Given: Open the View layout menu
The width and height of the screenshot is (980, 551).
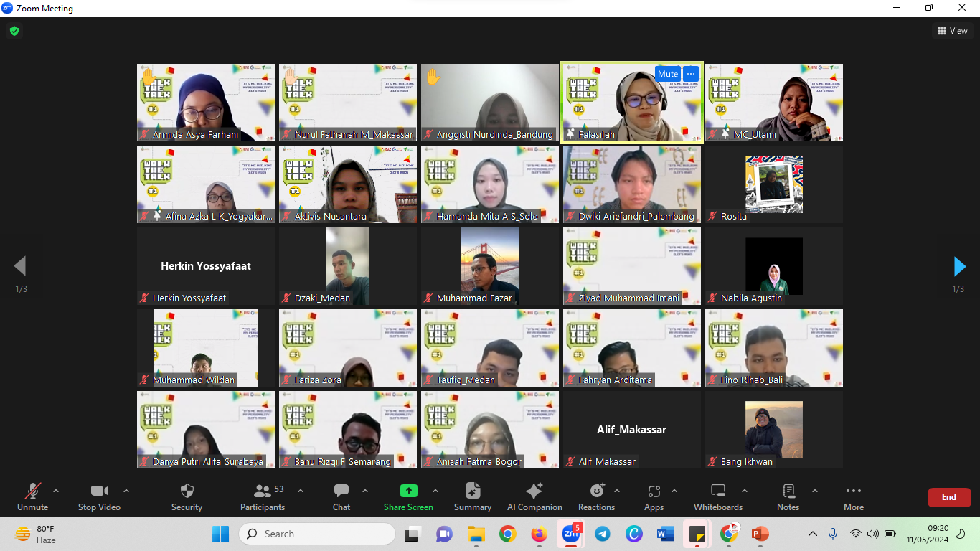Looking at the screenshot, I should 952,31.
